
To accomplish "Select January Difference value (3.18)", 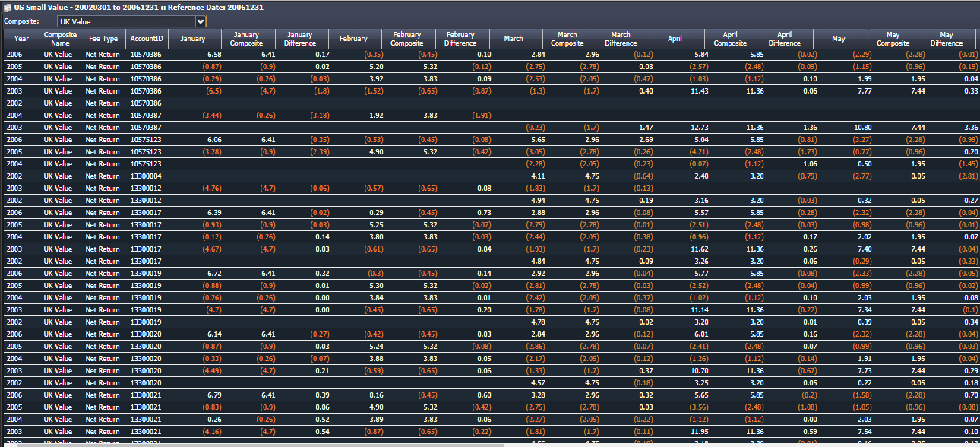I will pos(319,116).
